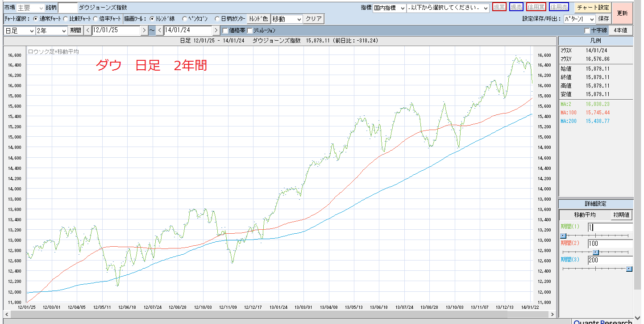Click the チャート設定 button
The width and height of the screenshot is (644, 324).
click(x=593, y=8)
